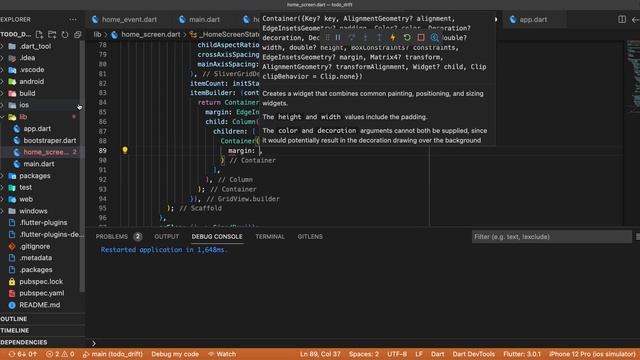Click Spaces: 2 indentation setting
This screenshot has width=640, height=360.
pos(364,354)
